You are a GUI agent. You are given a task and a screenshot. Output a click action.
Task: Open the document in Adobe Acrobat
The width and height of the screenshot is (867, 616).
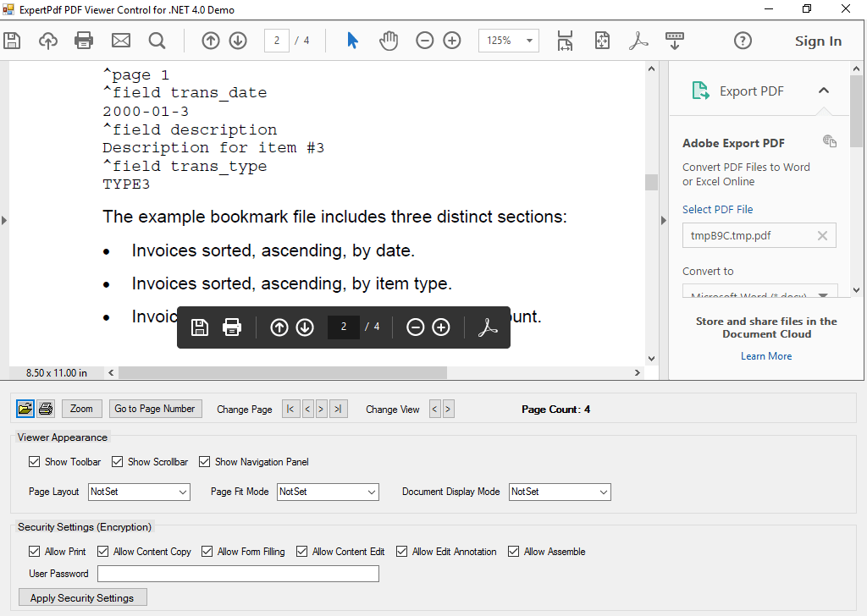[638, 40]
